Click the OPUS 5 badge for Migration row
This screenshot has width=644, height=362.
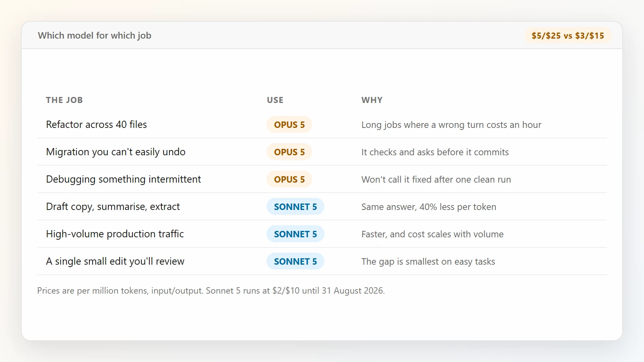click(x=289, y=152)
